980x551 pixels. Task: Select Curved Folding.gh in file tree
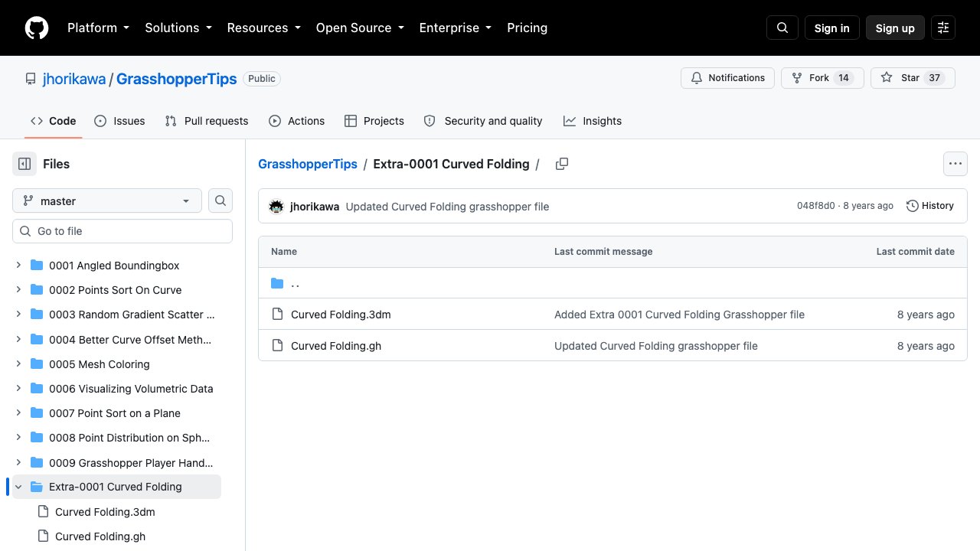coord(100,536)
